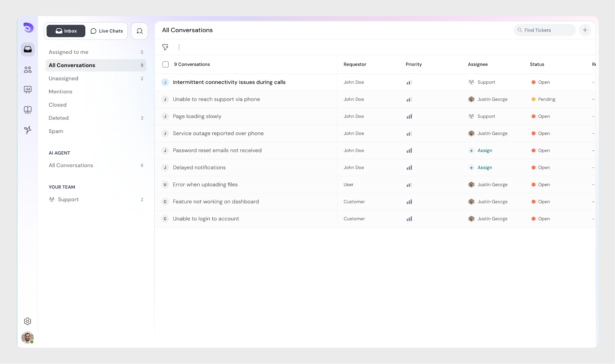The width and height of the screenshot is (615, 364).
Task: Open status dropdown for Unable to reach support
Action: [543, 99]
